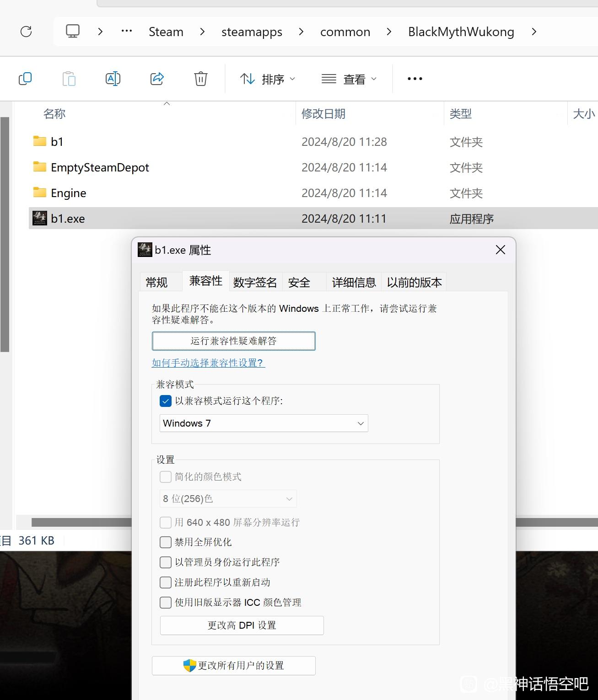
Task: Enable run as administrator checkbox
Action: tap(166, 562)
